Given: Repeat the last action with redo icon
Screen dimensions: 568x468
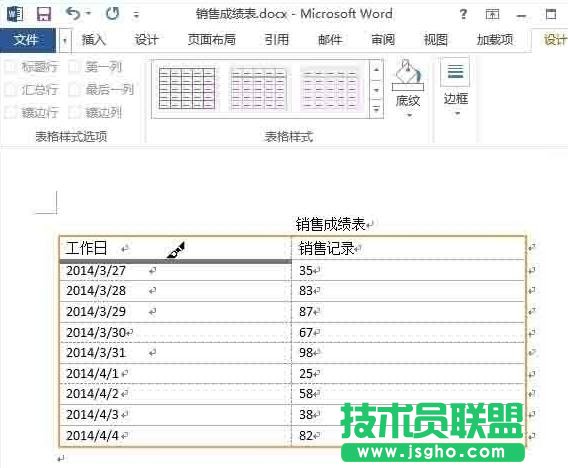Looking at the screenshot, I should point(112,14).
